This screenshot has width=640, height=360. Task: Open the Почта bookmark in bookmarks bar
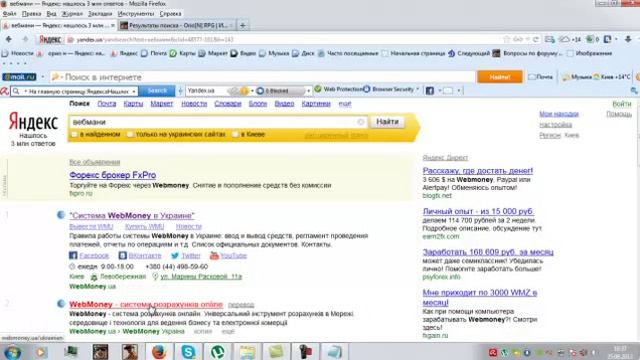[154, 53]
